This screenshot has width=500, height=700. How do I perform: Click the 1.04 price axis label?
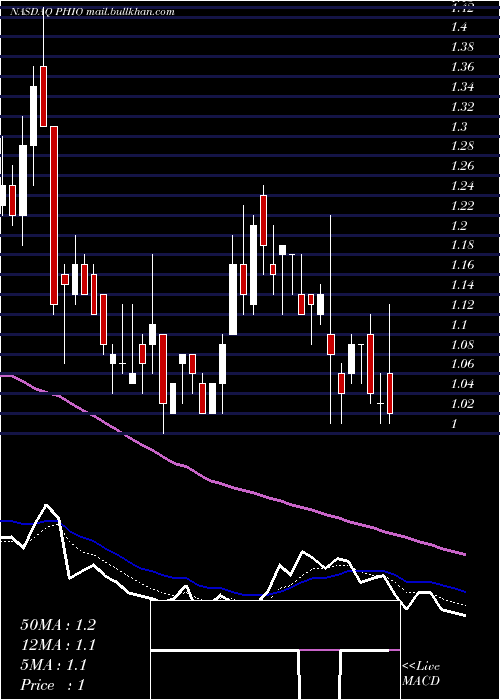[x=462, y=383]
